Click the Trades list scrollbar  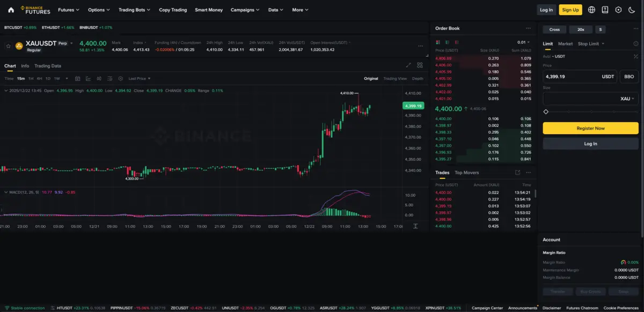click(x=535, y=194)
